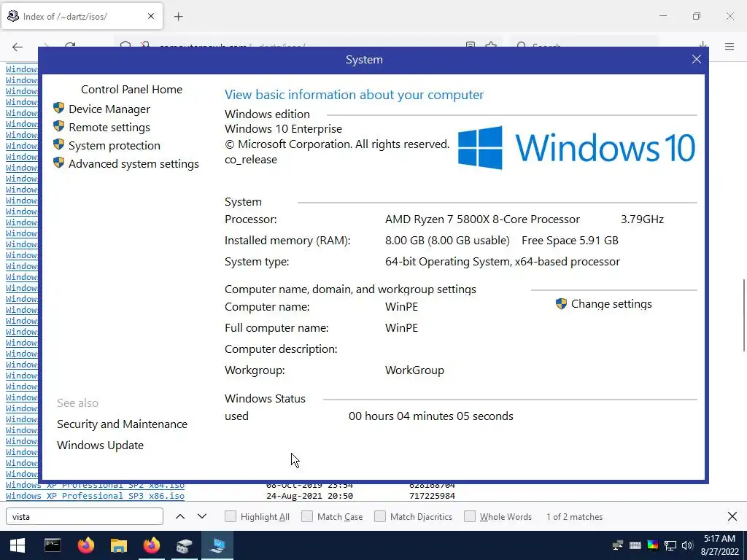Open the Firefox hamburger application menu
Viewport: 747px width, 560px height.
[x=729, y=46]
